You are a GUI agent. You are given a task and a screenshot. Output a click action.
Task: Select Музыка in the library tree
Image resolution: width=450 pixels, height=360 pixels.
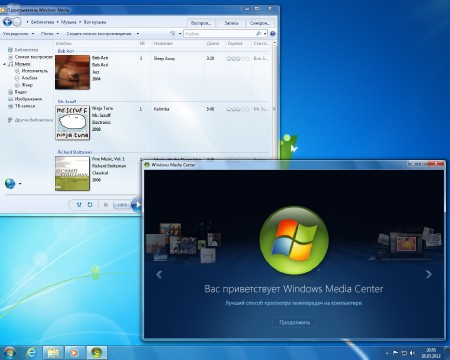(x=22, y=64)
